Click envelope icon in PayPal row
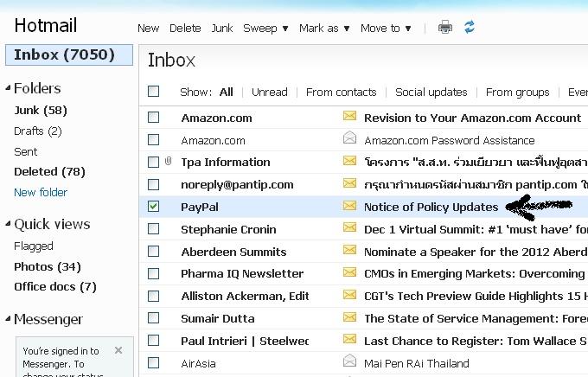Viewport: 588px width, 377px height. coord(349,205)
